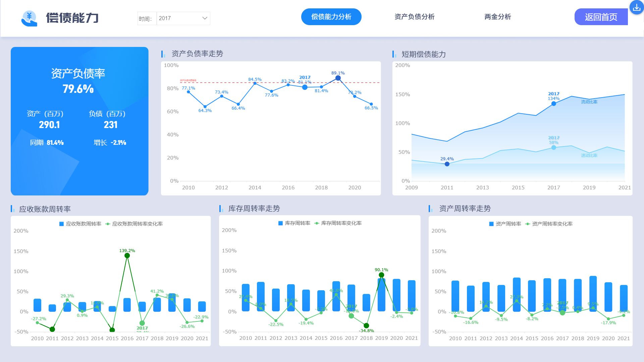The width and height of the screenshot is (644, 362).
Task: Click the dropdown chevron beside 2017
Action: pyautogui.click(x=205, y=18)
